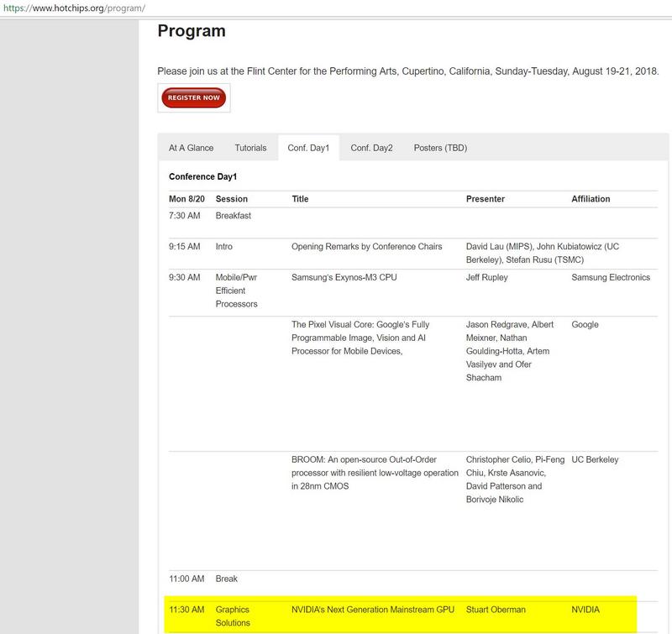Image resolution: width=672 pixels, height=634 pixels.
Task: Click Mobile/Pwr Efficient Processors session cell
Action: [236, 291]
